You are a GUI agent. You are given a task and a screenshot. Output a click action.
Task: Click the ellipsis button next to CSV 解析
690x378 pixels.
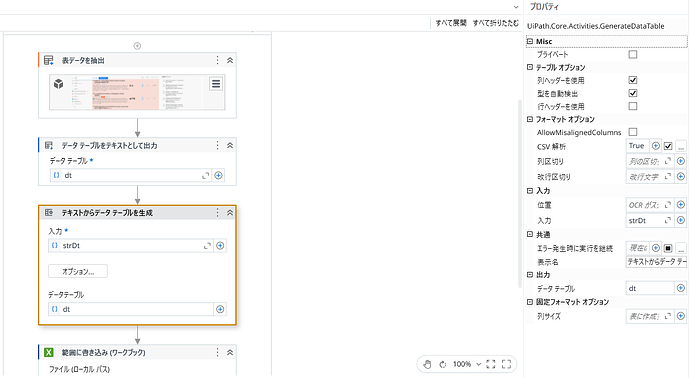(681, 146)
